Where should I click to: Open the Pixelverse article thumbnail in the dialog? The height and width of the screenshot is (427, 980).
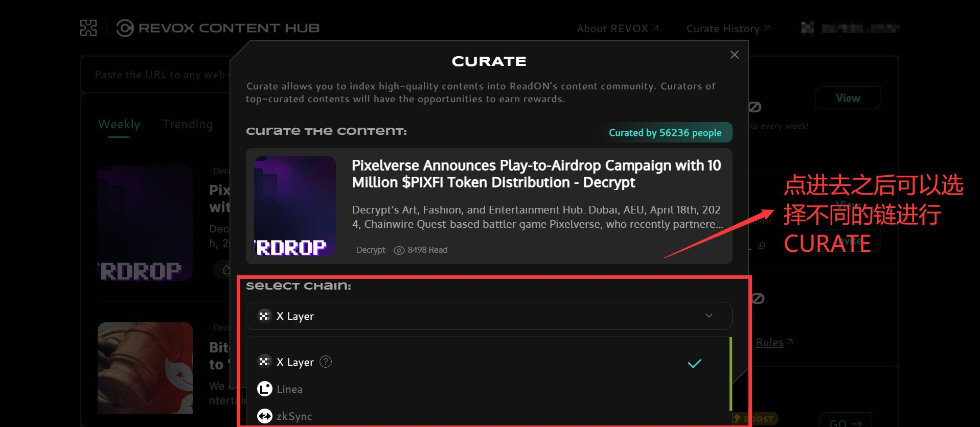tap(295, 206)
